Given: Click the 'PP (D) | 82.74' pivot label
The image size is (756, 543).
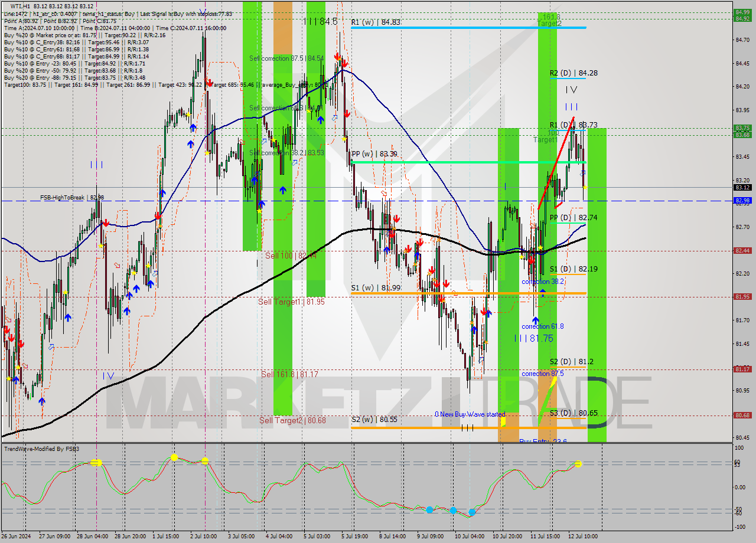Looking at the screenshot, I should click(573, 218).
